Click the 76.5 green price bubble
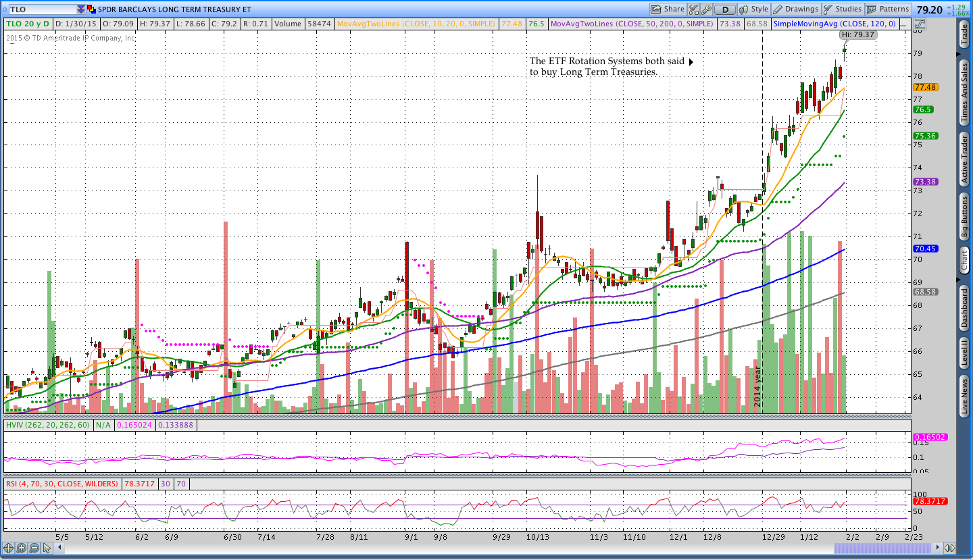Image resolution: width=973 pixels, height=560 pixels. [923, 109]
